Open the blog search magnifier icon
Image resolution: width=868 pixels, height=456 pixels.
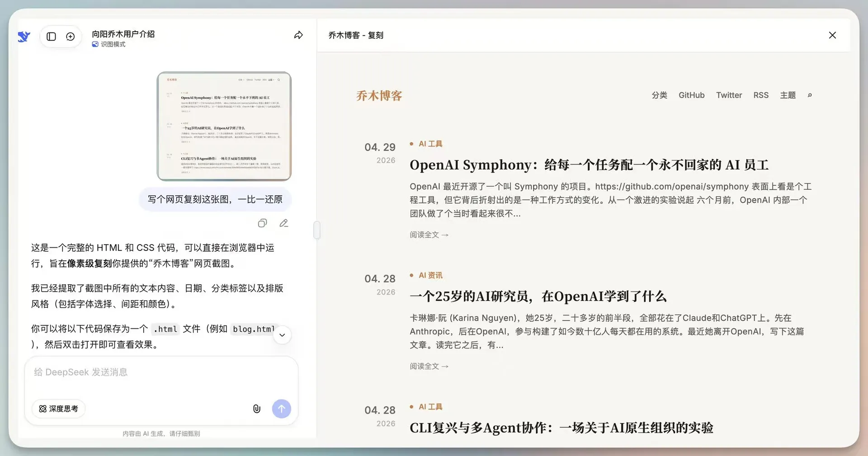[x=810, y=95]
